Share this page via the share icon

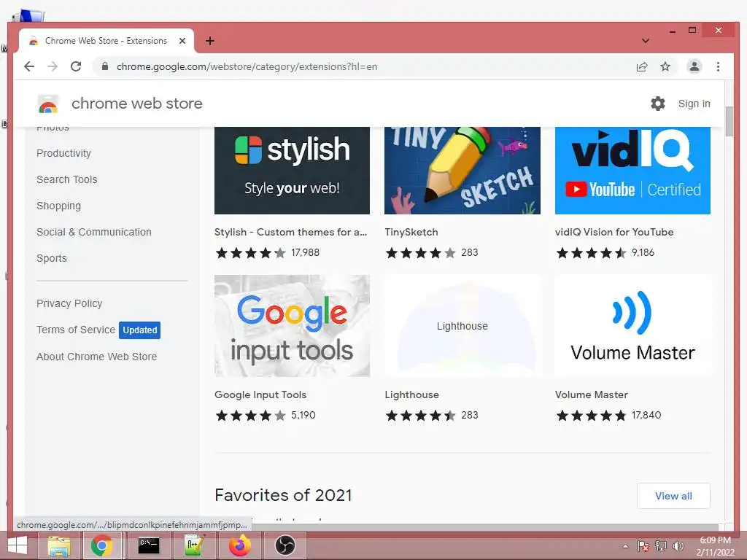coord(642,66)
